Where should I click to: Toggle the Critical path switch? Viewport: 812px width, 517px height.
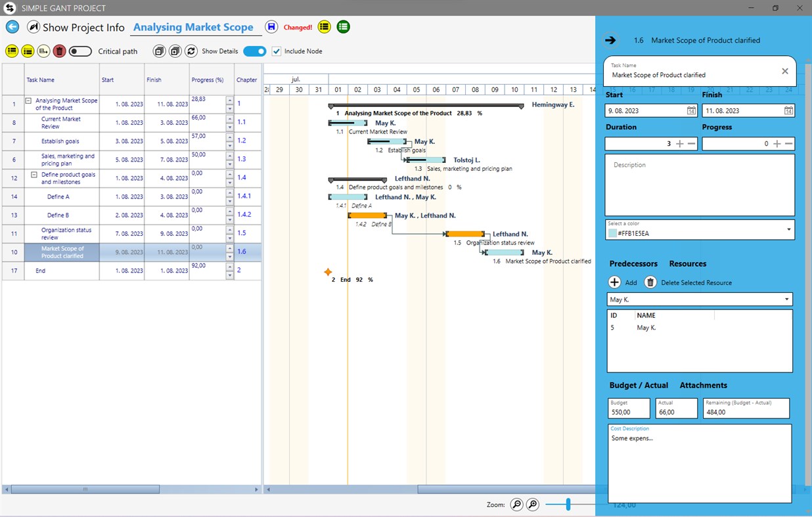point(79,51)
